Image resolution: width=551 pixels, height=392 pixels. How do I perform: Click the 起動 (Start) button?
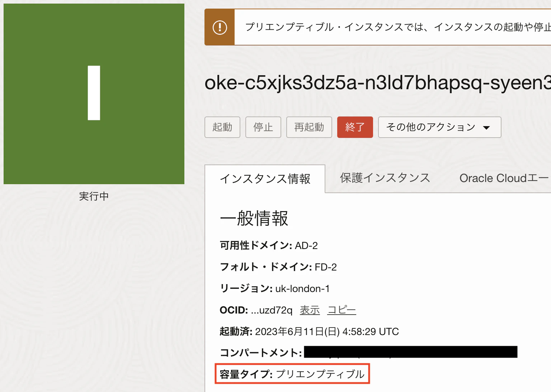tap(222, 127)
